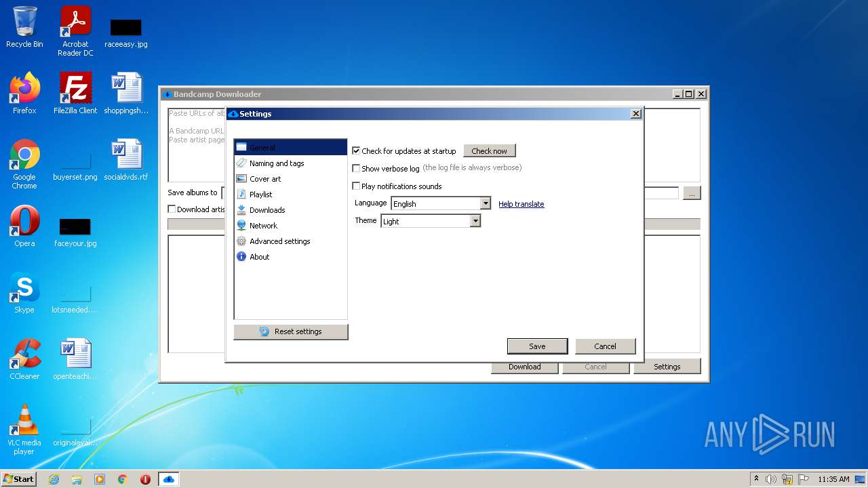Open Acrobat Reader DC desktop icon
This screenshot has width=868, height=488.
(75, 30)
